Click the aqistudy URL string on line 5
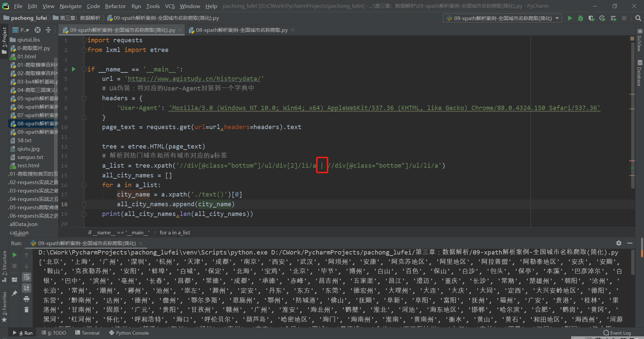 click(x=194, y=79)
